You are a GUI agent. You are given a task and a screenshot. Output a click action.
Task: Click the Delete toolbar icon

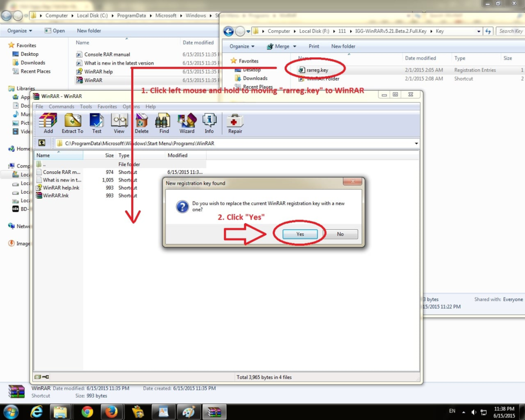coord(142,123)
